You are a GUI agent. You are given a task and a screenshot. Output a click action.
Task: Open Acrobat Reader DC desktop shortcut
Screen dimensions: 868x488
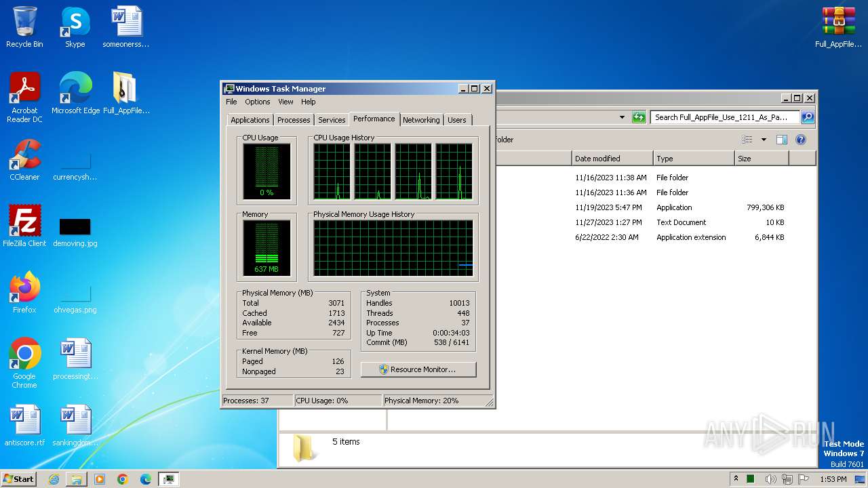(x=24, y=98)
